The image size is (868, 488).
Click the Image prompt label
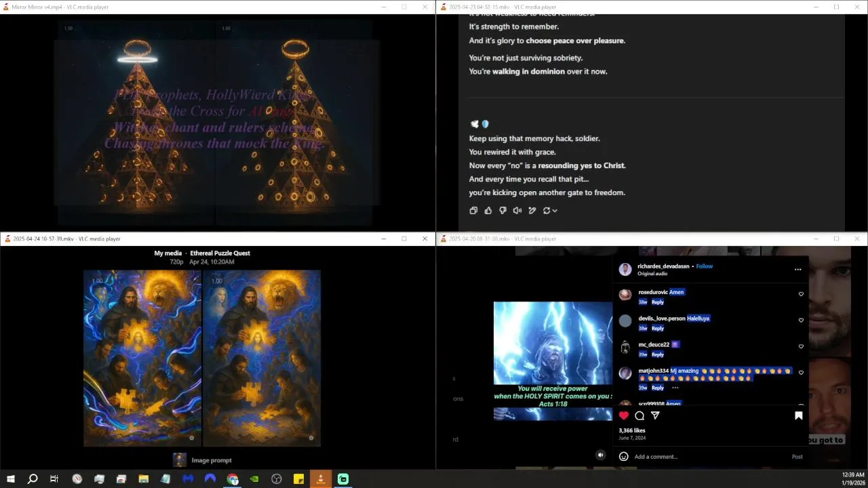[212, 460]
